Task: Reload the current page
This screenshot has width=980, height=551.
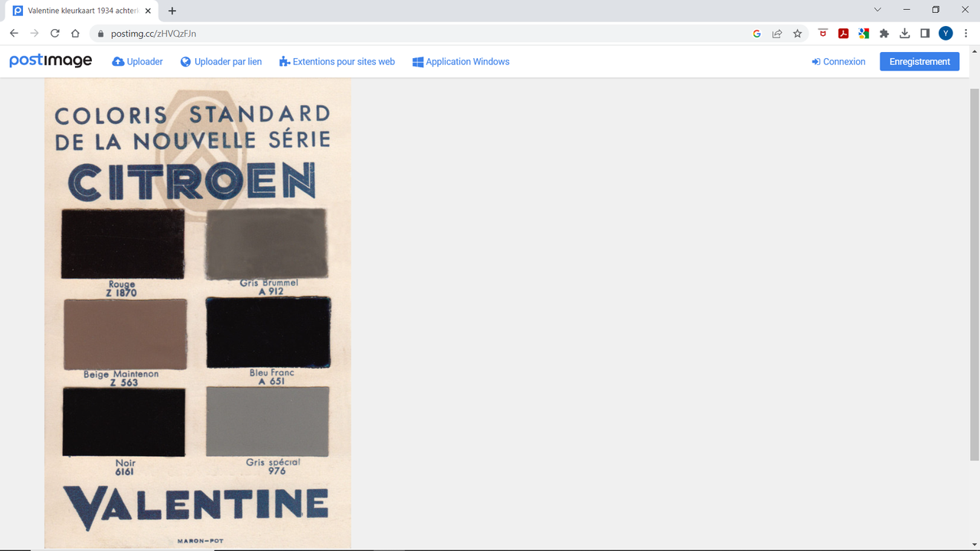Action: (x=55, y=34)
